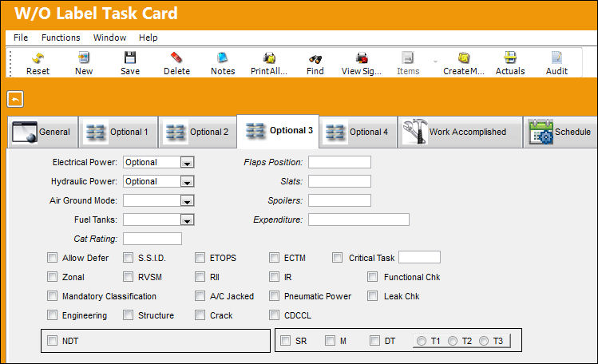This screenshot has width=598, height=364.
Task: Toggle the Structure checkbox
Action: (x=128, y=315)
